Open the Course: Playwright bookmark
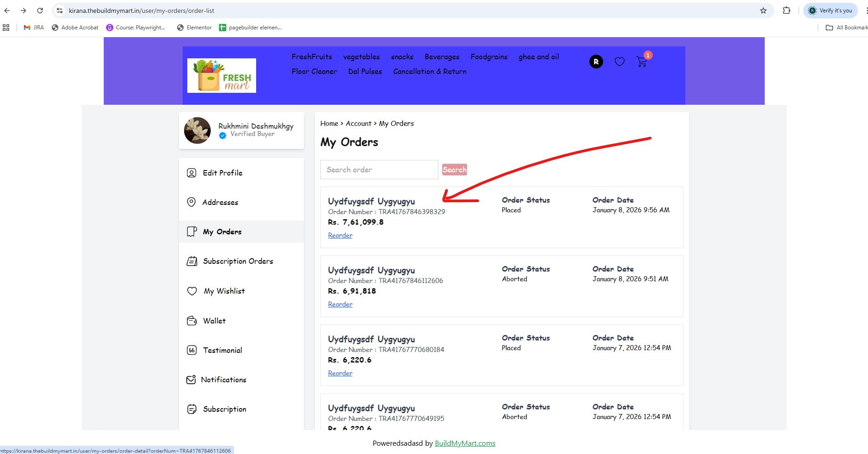Viewport: 868px width, 454px height. coord(135,28)
